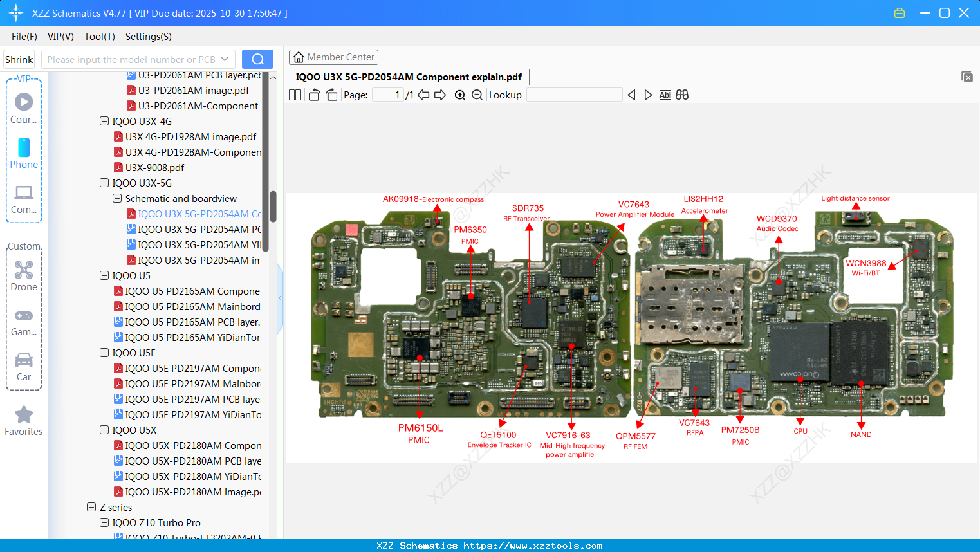The width and height of the screenshot is (980, 552).
Task: Open IQOO U5X-PD2180AM PCB layer file
Action: 192,461
